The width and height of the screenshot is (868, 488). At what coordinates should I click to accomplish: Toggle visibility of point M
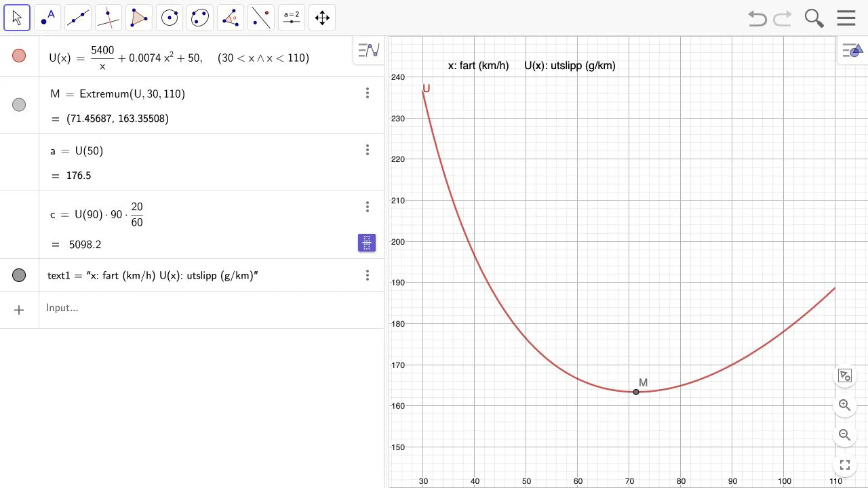pos(19,104)
